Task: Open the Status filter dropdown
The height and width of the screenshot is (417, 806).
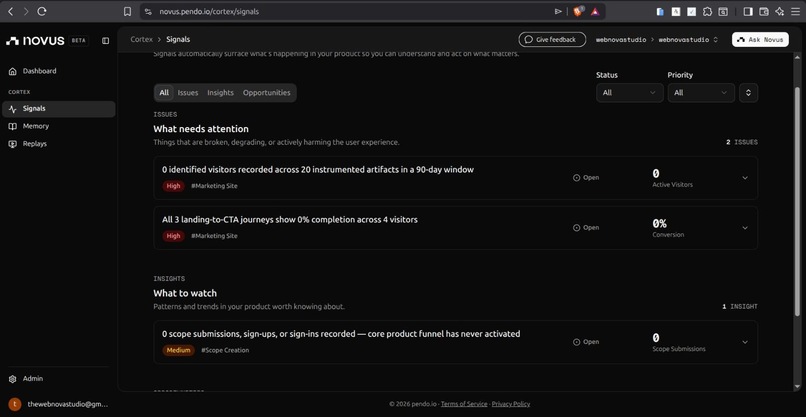Action: pyautogui.click(x=630, y=93)
